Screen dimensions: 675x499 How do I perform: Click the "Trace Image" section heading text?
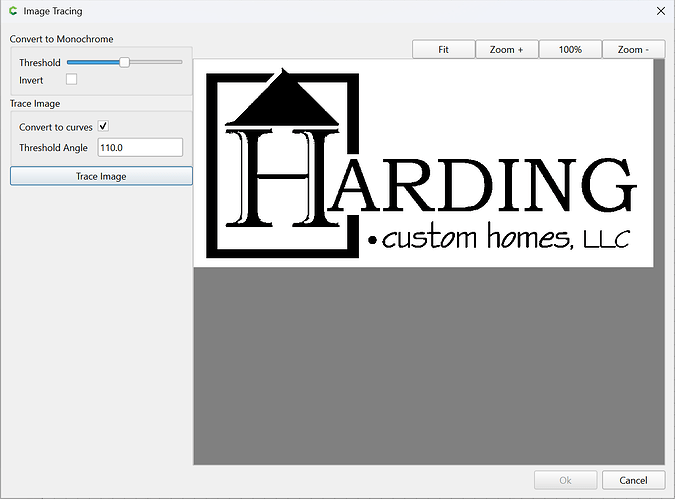pos(35,103)
